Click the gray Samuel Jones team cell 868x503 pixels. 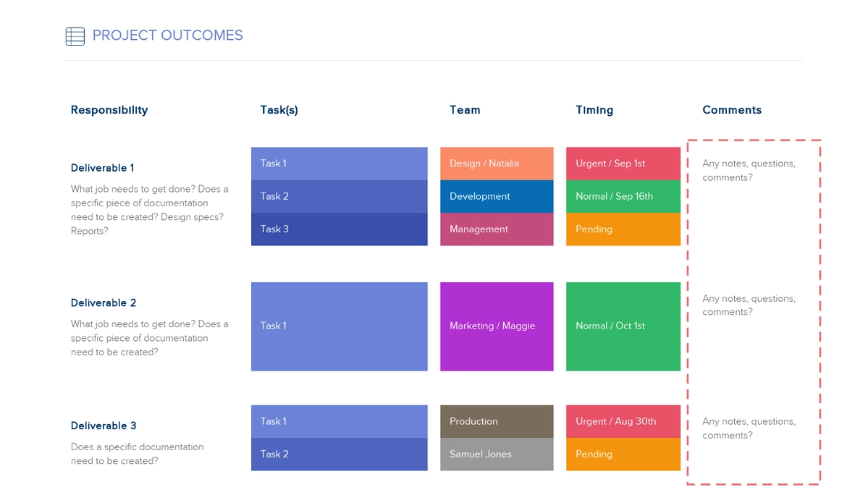(497, 455)
